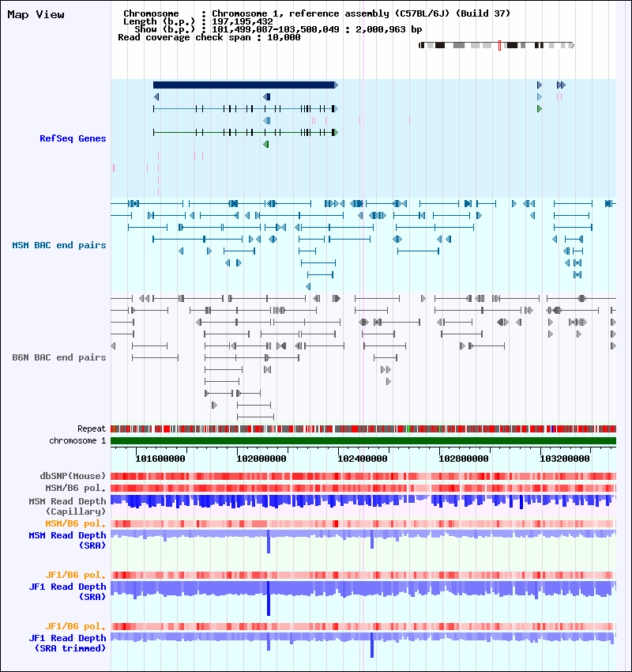Click the chromosome 1 track label
The image size is (632, 672).
coord(77,440)
